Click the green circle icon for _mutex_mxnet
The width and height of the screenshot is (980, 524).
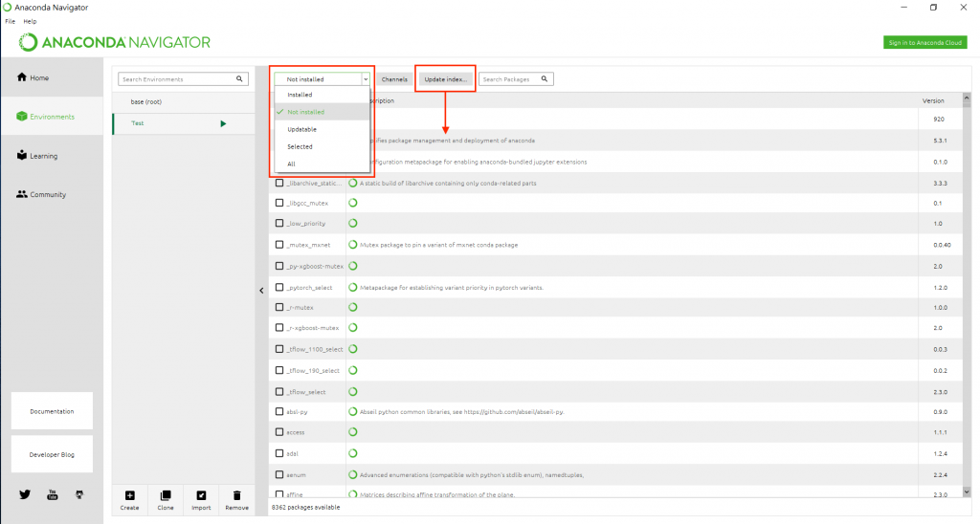[353, 245]
